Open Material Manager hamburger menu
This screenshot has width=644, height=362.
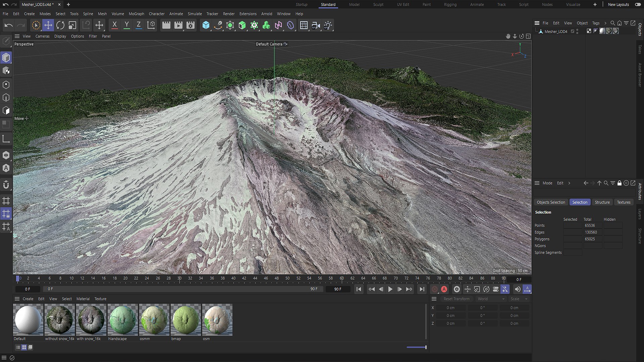[x=17, y=299]
